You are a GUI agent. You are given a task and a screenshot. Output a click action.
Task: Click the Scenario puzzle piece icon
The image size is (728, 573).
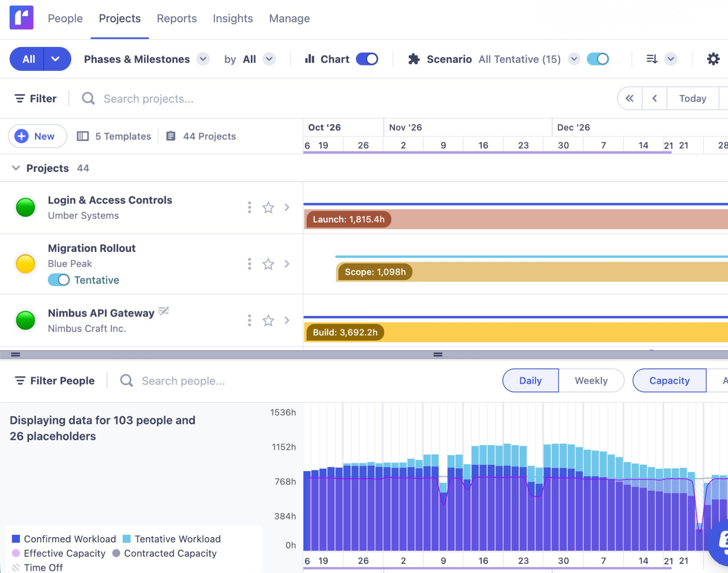pyautogui.click(x=414, y=59)
